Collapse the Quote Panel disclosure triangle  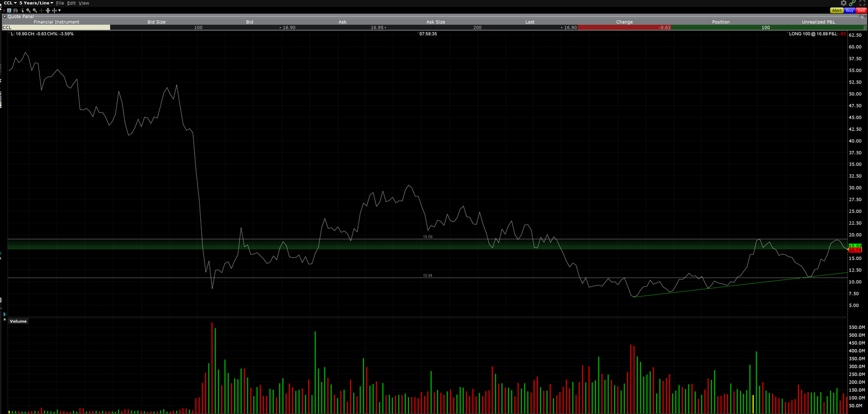coord(5,16)
